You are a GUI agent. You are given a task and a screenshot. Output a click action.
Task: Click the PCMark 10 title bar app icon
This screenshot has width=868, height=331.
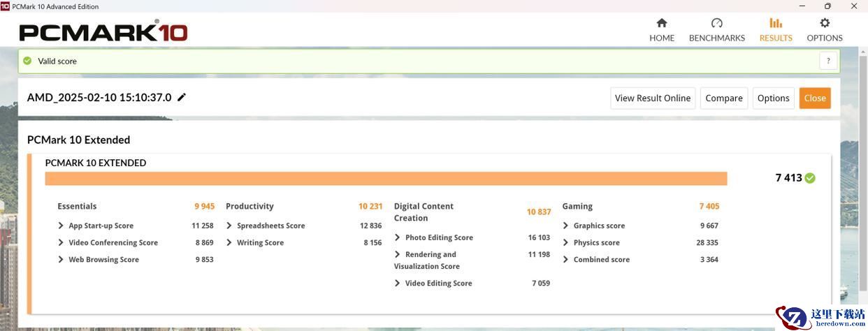tap(6, 6)
